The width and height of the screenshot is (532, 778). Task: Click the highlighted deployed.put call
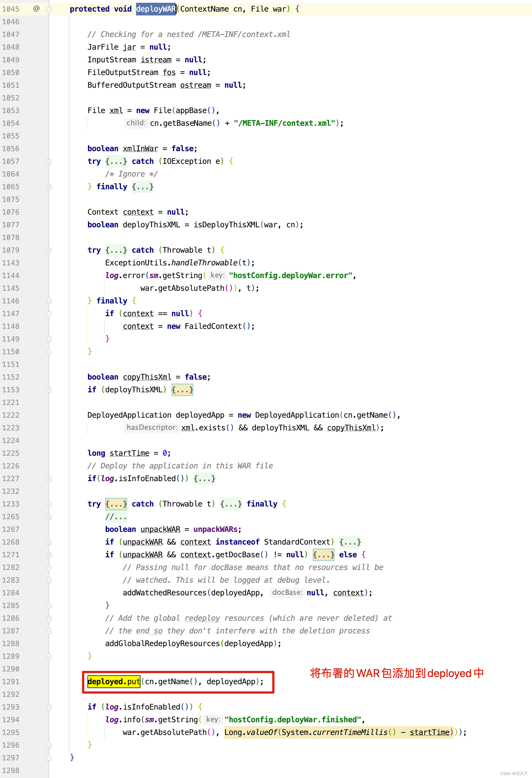click(x=114, y=682)
